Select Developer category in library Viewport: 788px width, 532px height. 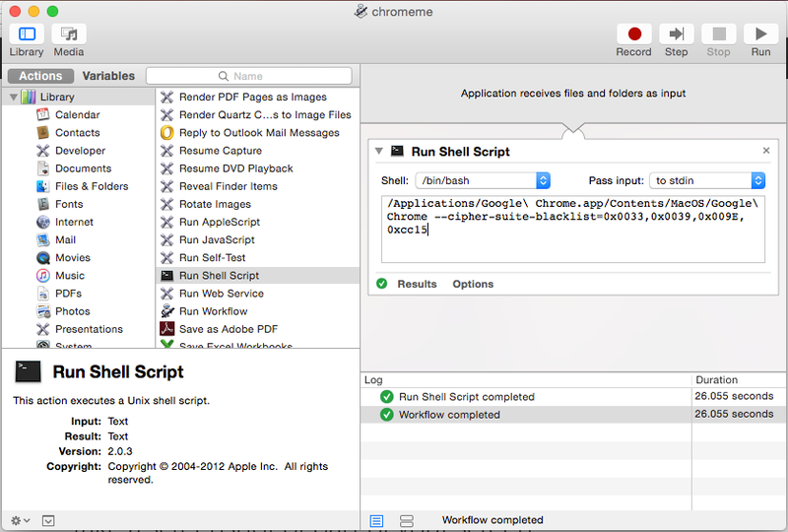pos(80,151)
